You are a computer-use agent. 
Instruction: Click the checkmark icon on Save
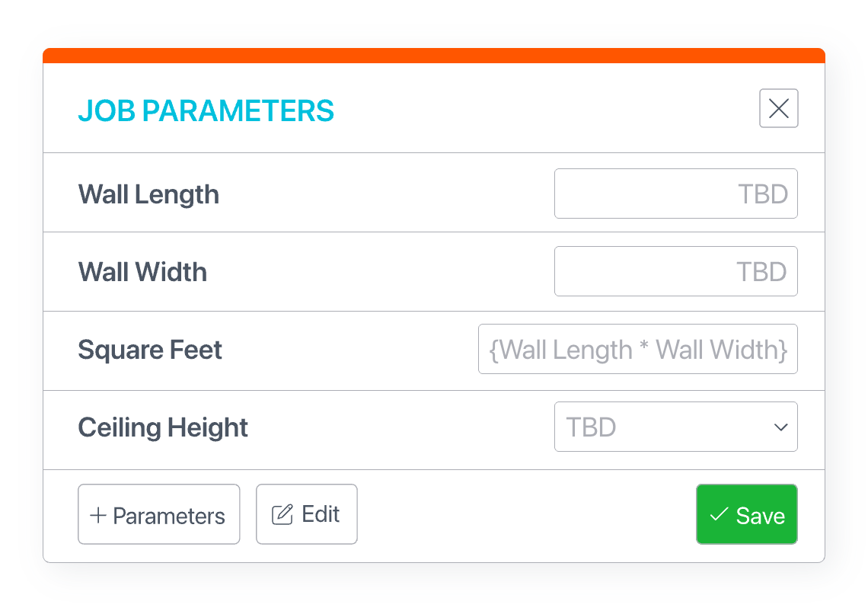click(x=719, y=515)
